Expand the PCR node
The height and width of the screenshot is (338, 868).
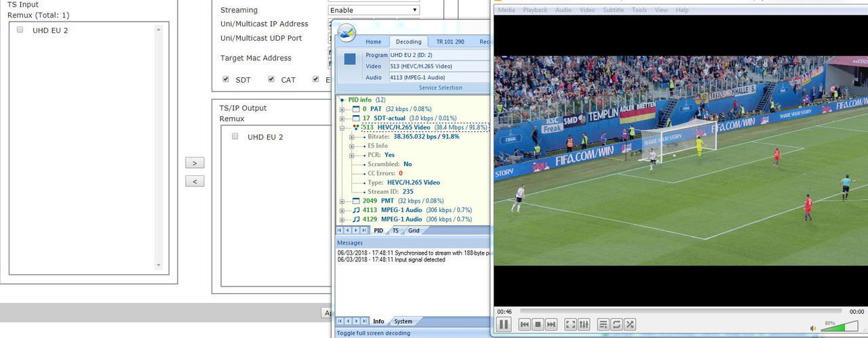pos(352,155)
